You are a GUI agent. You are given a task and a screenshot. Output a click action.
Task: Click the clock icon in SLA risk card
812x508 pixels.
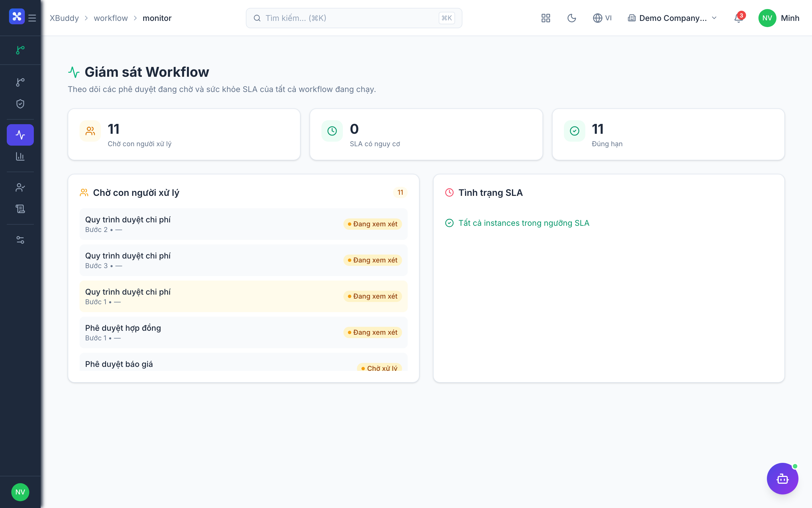(332, 131)
